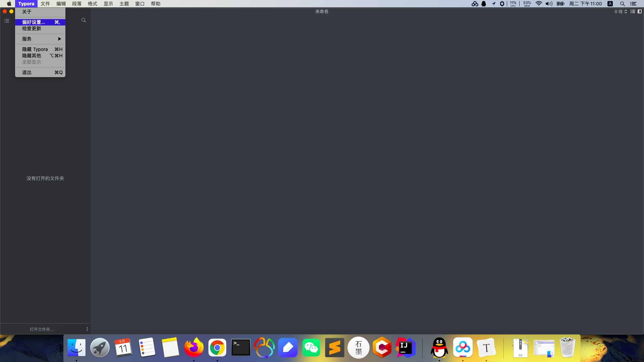The image size is (644, 362).
Task: Launch Sublime Text from the Dock
Action: click(x=334, y=348)
